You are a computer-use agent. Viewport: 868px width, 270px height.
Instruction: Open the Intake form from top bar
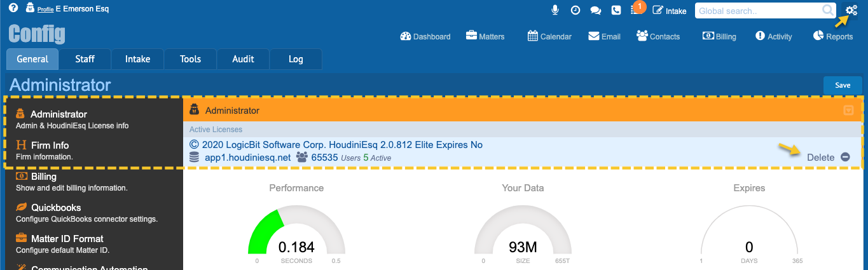(670, 11)
